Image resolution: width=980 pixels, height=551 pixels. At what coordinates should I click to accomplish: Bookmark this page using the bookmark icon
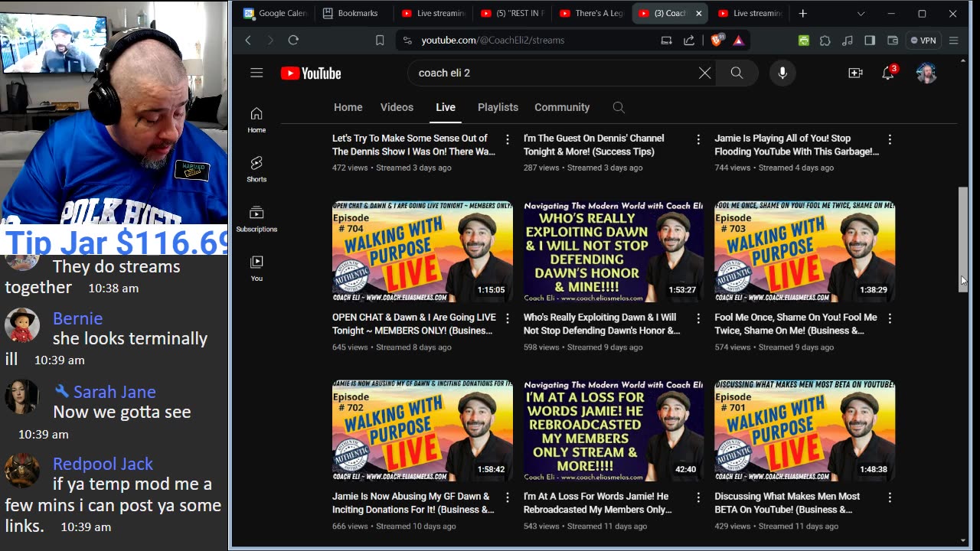point(380,40)
